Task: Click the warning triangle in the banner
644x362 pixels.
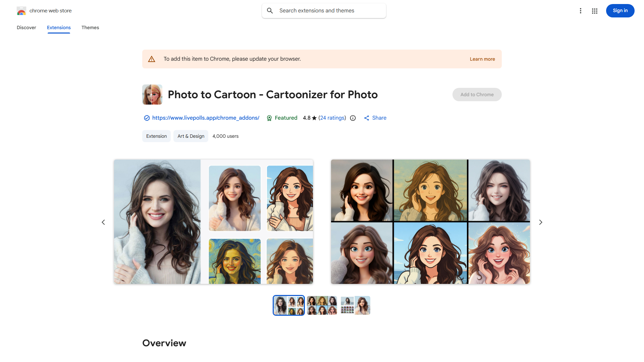Action: click(x=152, y=59)
